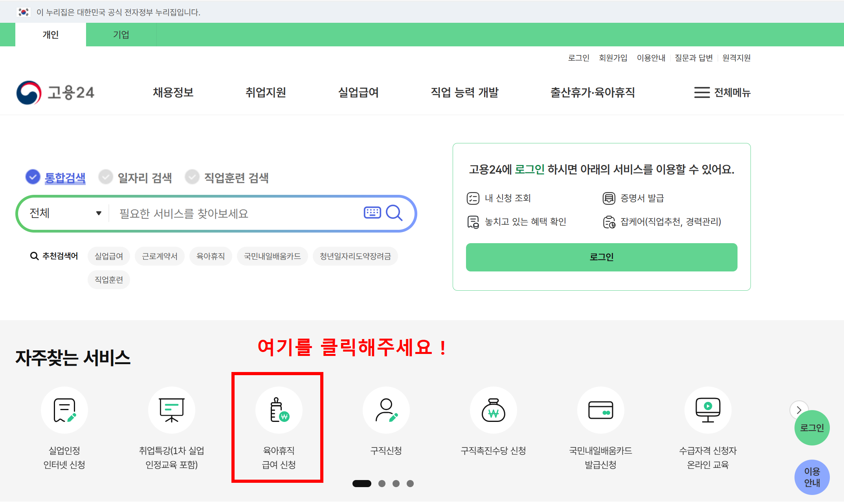Jump to the second carousel page dot
Image resolution: width=844 pixels, height=504 pixels.
(x=382, y=484)
